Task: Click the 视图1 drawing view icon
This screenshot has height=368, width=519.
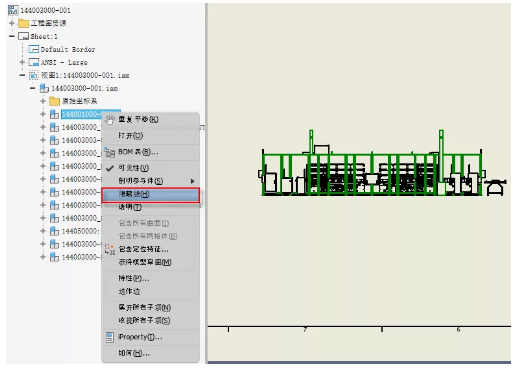Action: [x=34, y=75]
